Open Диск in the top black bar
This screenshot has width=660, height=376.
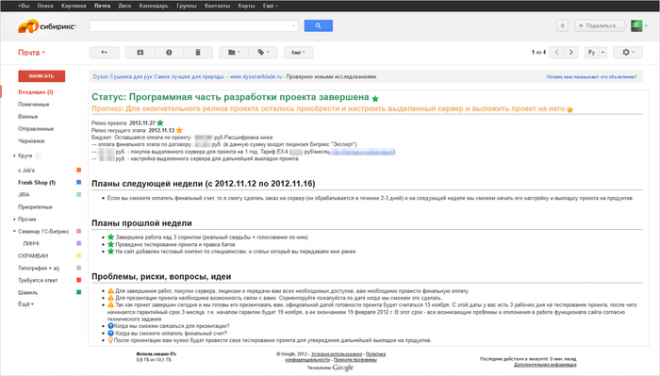point(125,6)
